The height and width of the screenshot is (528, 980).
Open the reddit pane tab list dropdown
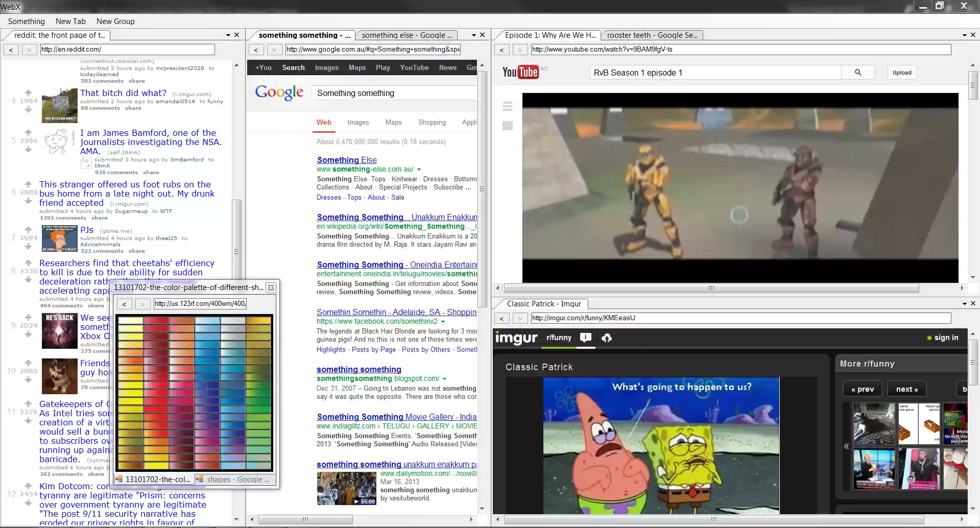click(228, 35)
